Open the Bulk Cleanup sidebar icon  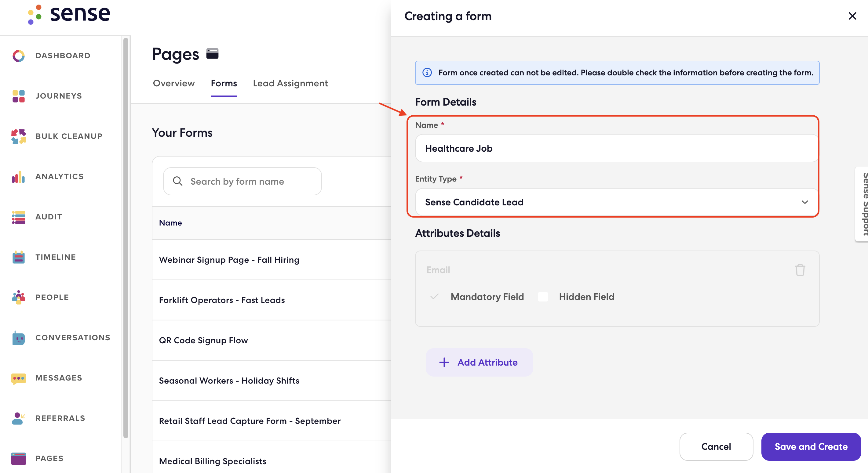pos(19,136)
